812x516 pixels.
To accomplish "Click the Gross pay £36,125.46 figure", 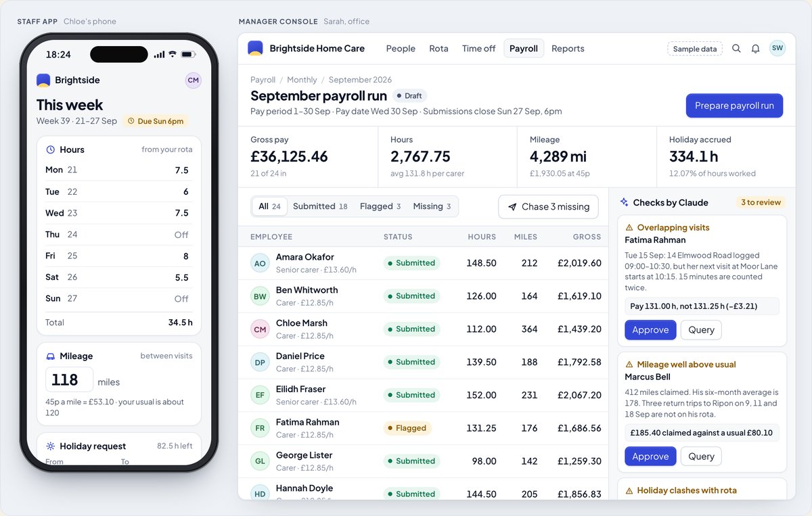I will (289, 157).
